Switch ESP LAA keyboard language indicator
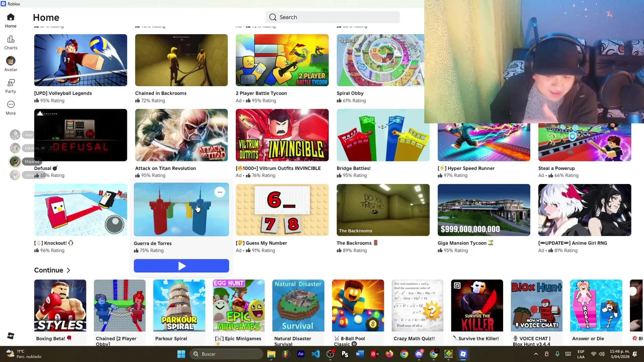The width and height of the screenshot is (644, 362). [581, 354]
